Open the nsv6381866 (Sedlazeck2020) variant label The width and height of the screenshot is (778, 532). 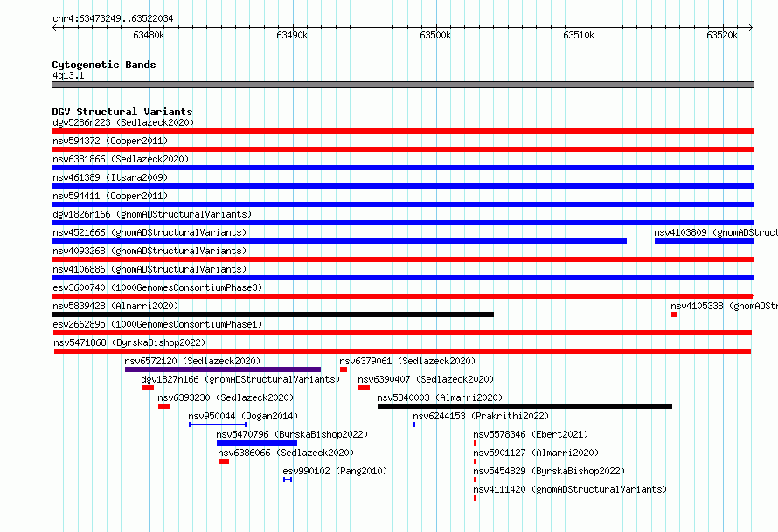[x=121, y=159]
